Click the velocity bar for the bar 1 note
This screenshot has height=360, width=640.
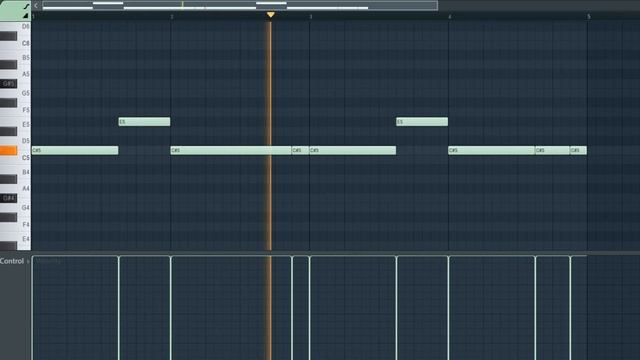33,308
